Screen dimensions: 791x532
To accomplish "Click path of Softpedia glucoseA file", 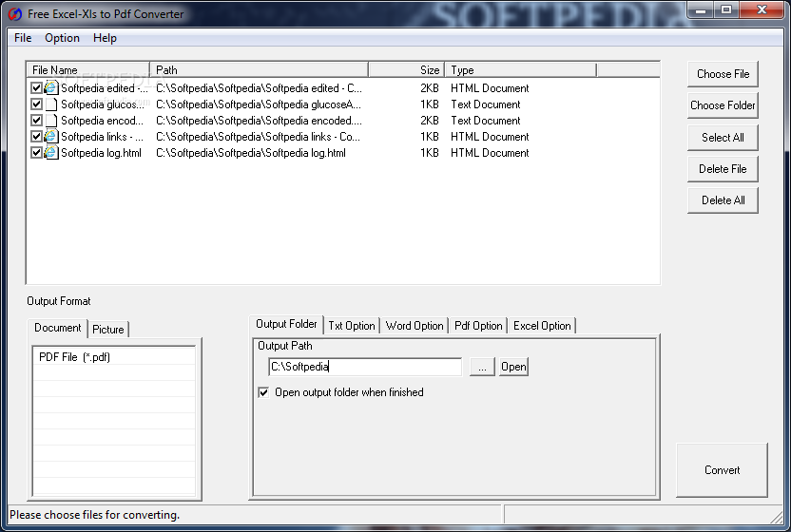I will tap(259, 104).
